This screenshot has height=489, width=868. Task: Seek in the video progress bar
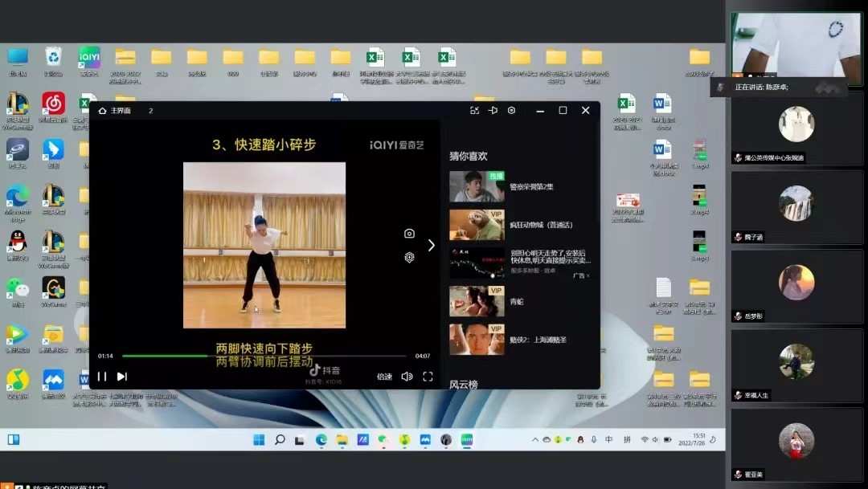point(264,356)
